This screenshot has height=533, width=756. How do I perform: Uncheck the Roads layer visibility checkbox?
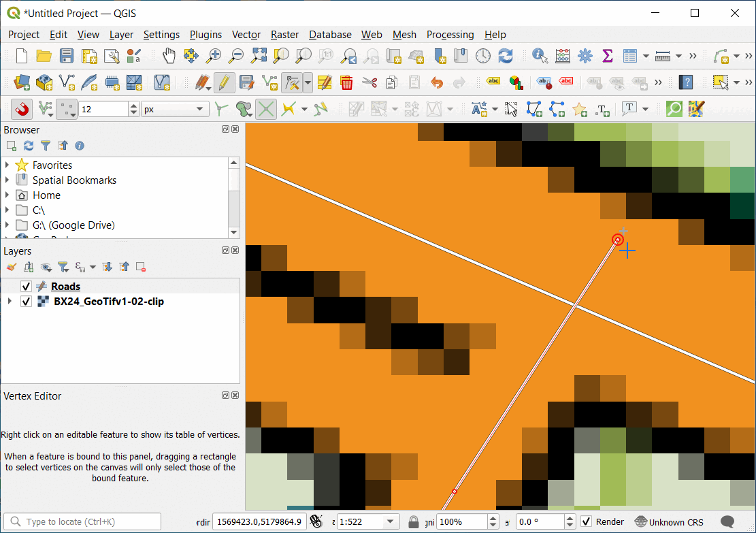click(27, 287)
